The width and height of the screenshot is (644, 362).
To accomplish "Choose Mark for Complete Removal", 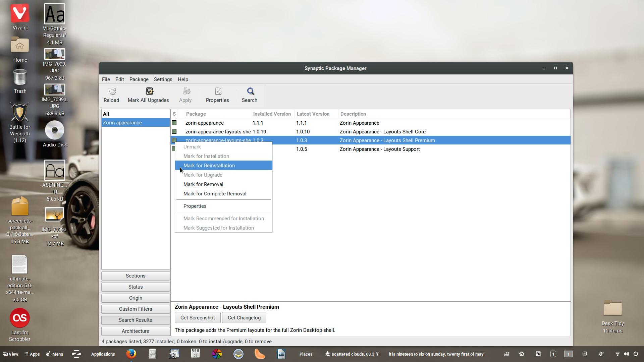I will pyautogui.click(x=224, y=194).
